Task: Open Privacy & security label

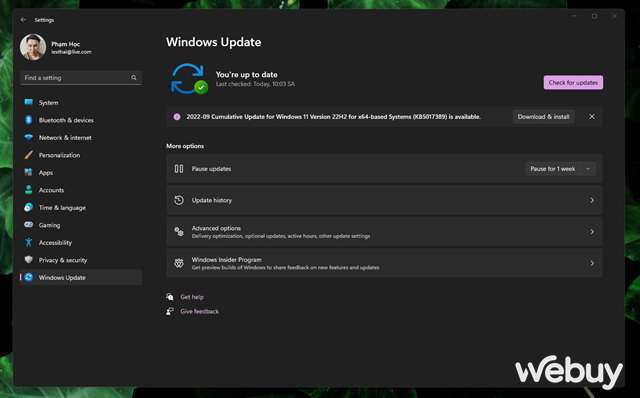Action: 63,260
